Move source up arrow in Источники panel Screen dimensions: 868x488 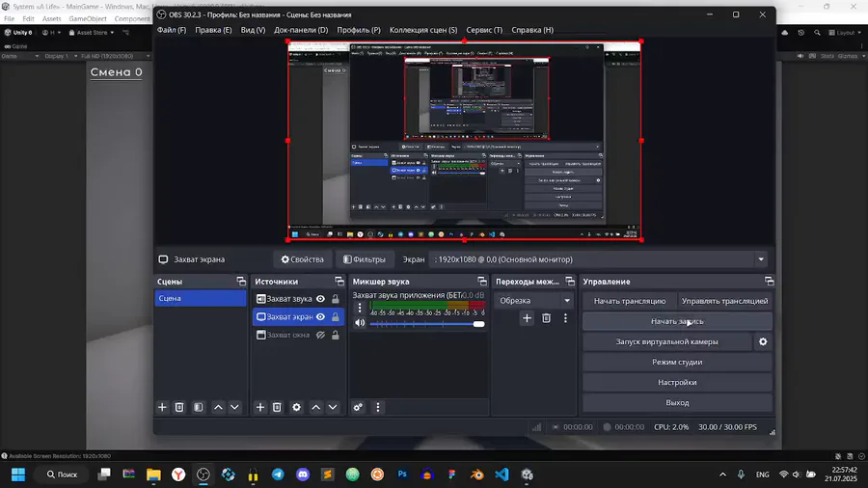[316, 407]
